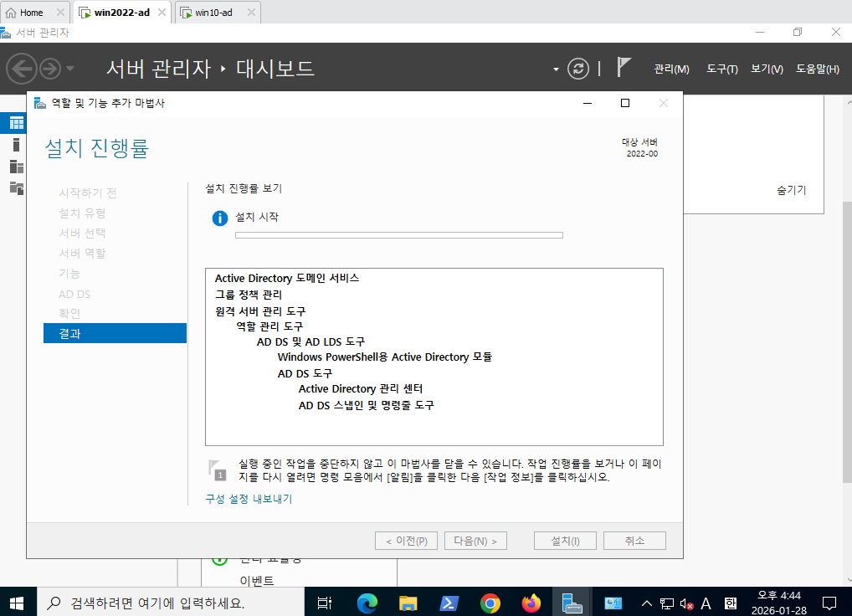Select the dashboard icon in sidebar
852x616 pixels.
[x=16, y=123]
